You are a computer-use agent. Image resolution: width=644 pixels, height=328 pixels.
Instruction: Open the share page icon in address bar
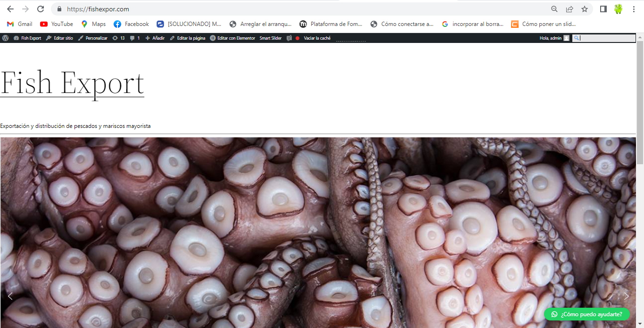click(570, 9)
